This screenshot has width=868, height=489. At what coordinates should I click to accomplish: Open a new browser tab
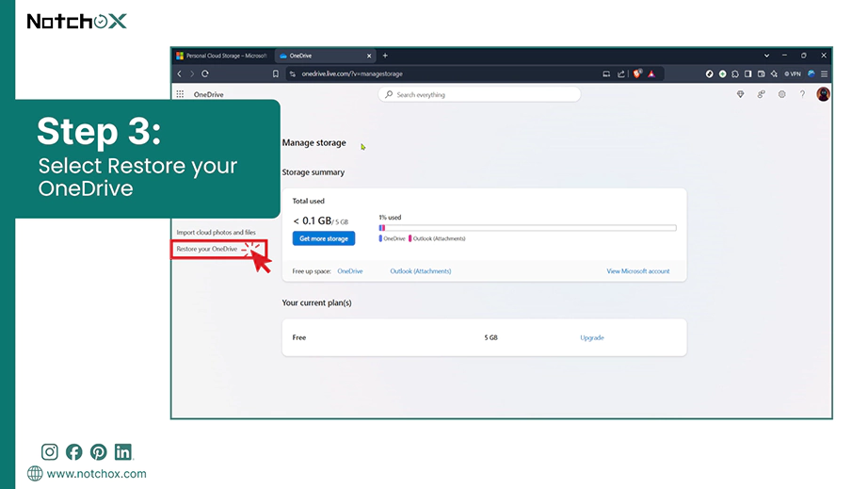point(385,56)
